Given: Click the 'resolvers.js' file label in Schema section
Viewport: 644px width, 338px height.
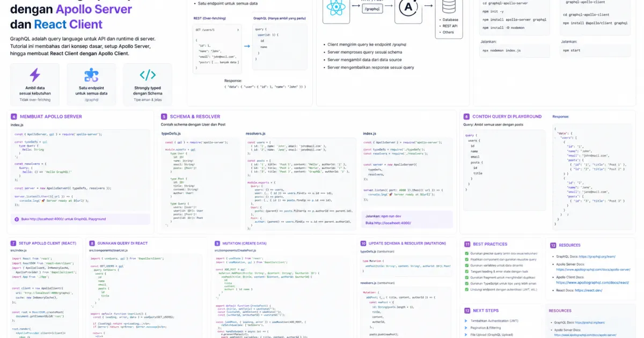Looking at the screenshot, I should tap(255, 133).
